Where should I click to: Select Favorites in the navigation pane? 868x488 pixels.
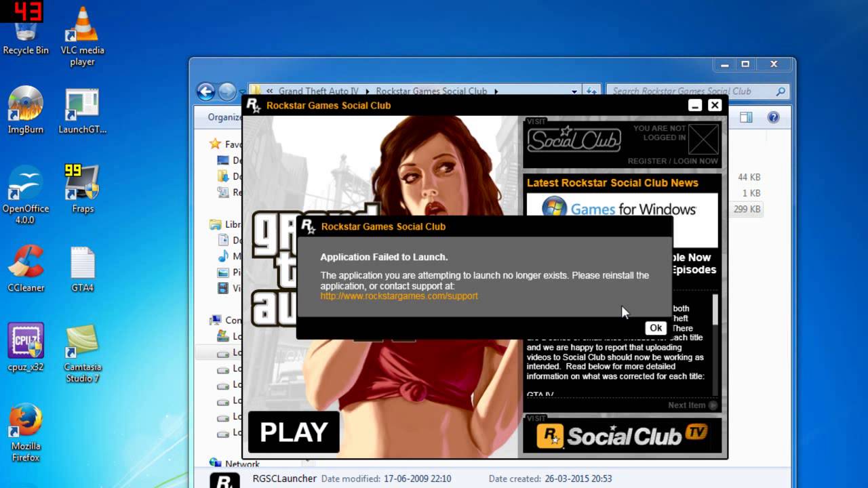[225, 144]
